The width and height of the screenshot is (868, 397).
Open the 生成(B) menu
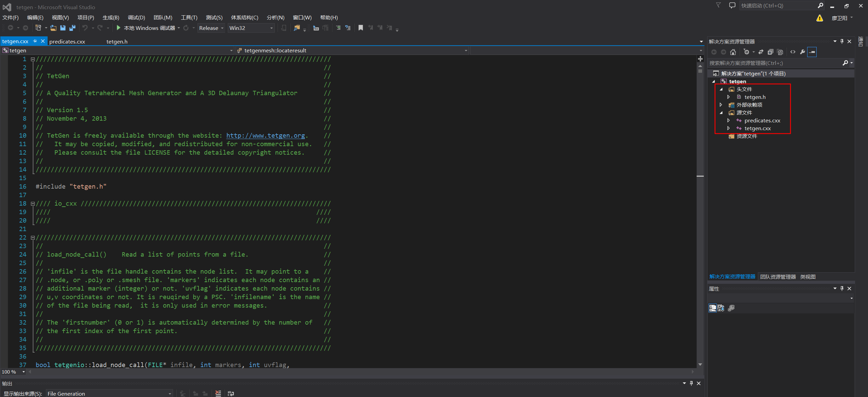tap(111, 17)
